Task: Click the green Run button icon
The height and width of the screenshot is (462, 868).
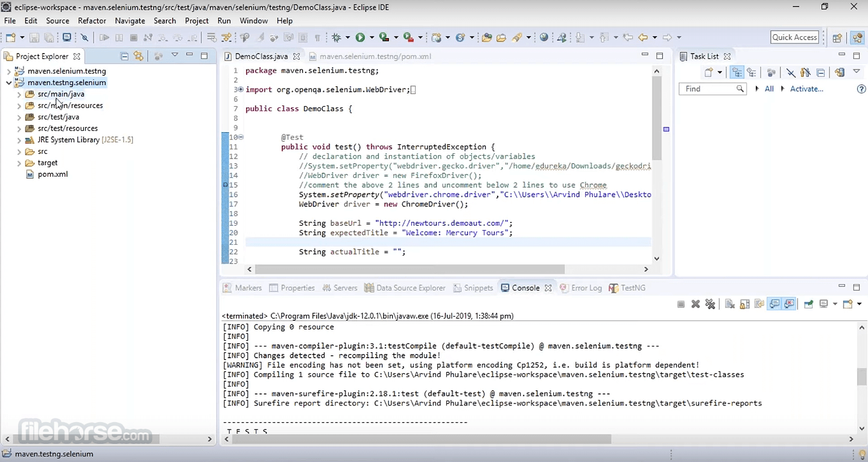Action: tap(360, 37)
